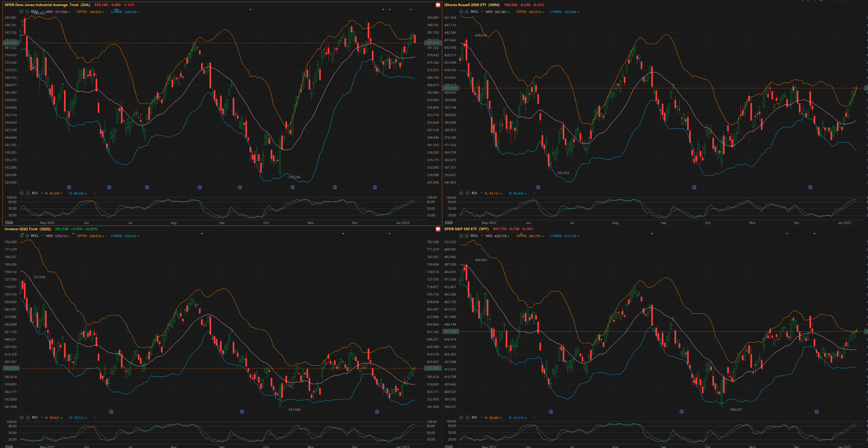This screenshot has height=448, width=868.
Task: Click Cum button on SPY chart
Action: click(x=449, y=447)
